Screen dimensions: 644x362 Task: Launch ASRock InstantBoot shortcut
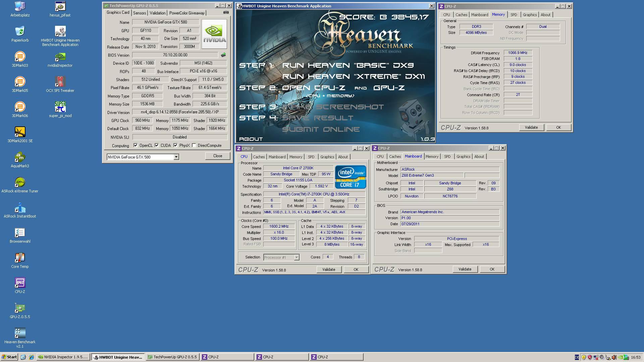(20, 210)
